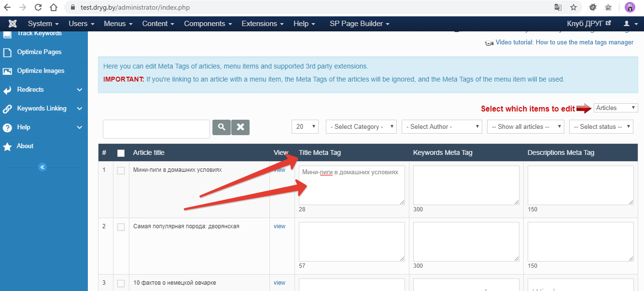Image resolution: width=644 pixels, height=291 pixels.
Task: Check the select-all header checkbox
Action: (121, 153)
